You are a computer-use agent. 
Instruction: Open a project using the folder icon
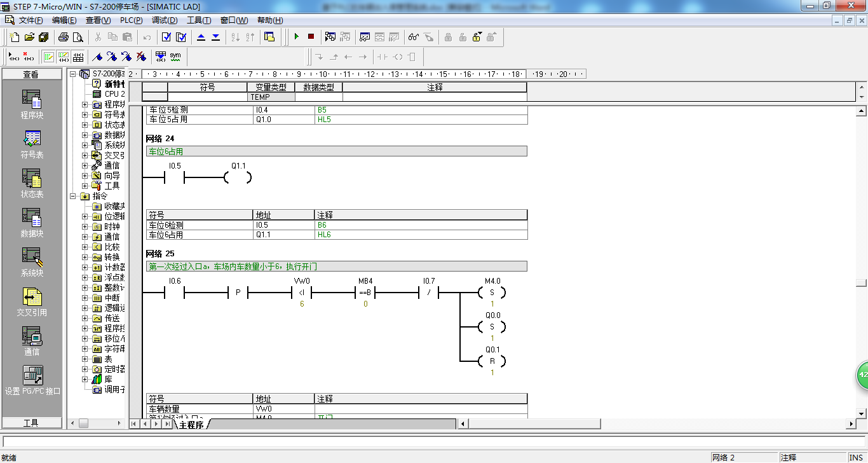(x=29, y=37)
